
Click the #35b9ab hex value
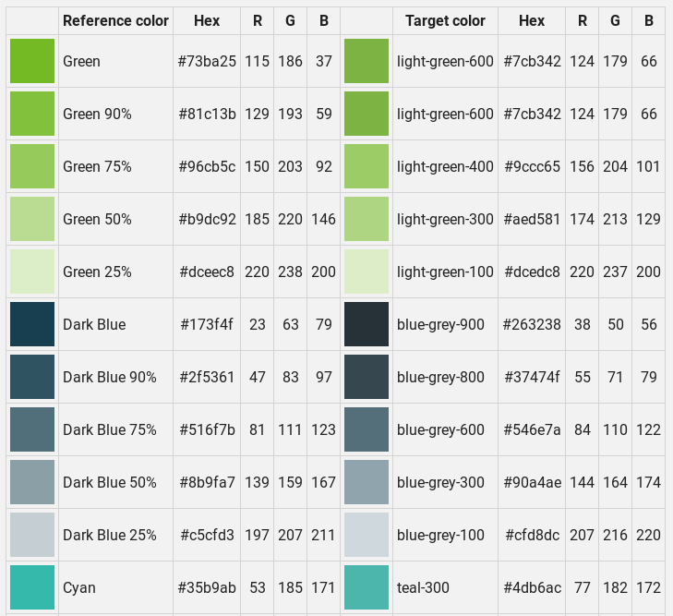point(207,587)
